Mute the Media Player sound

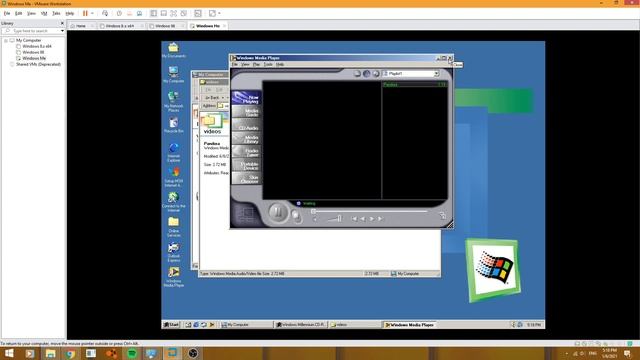pyautogui.click(x=315, y=220)
